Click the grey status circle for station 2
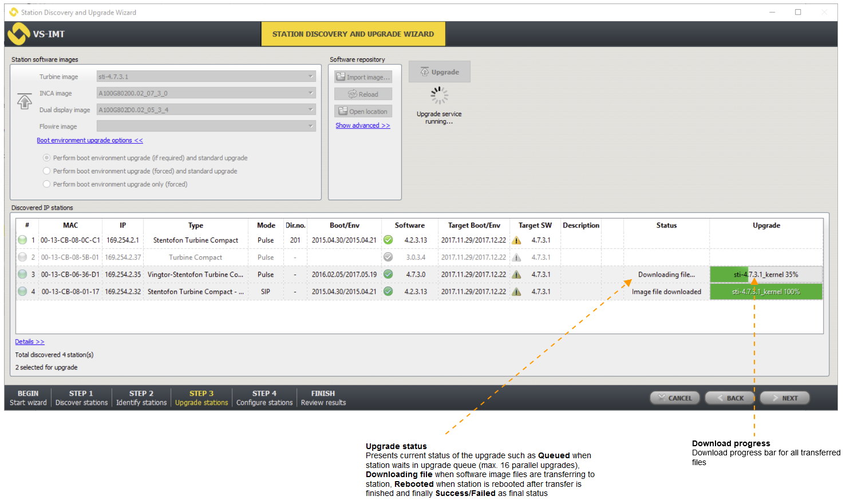This screenshot has height=504, width=846. point(22,257)
